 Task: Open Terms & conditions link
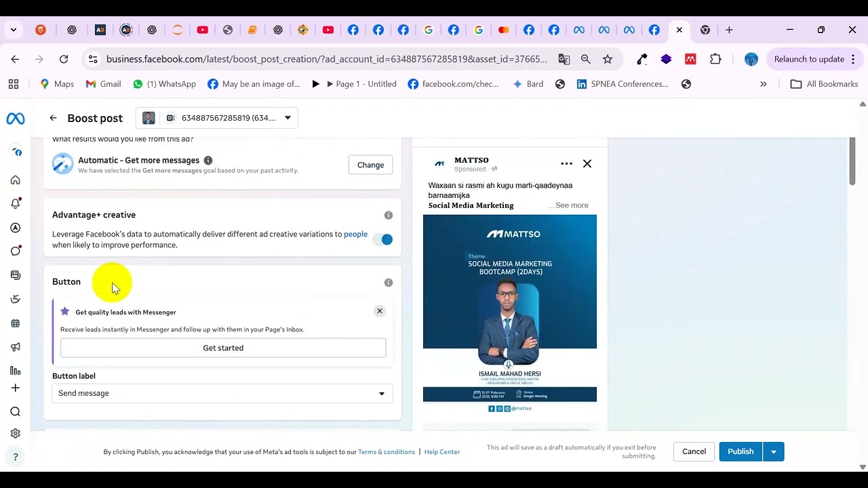387,452
